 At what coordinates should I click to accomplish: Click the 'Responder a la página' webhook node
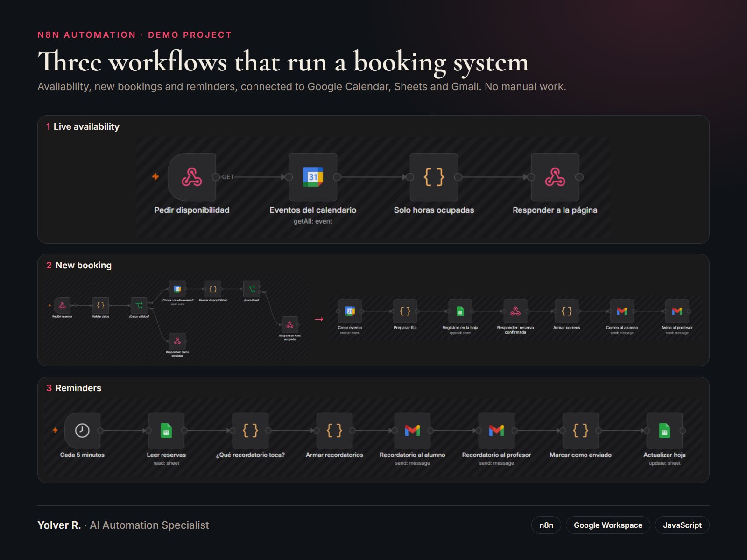555,177
